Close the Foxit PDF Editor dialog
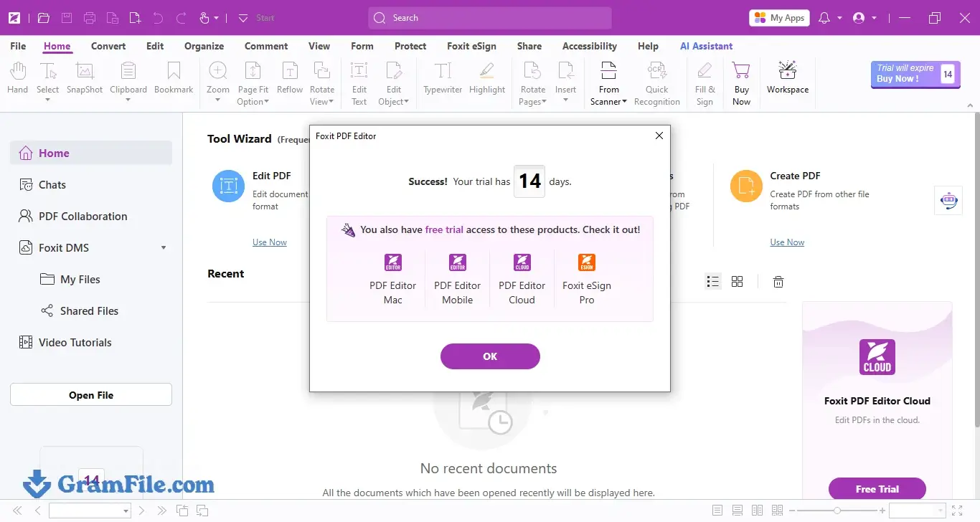 (x=659, y=136)
